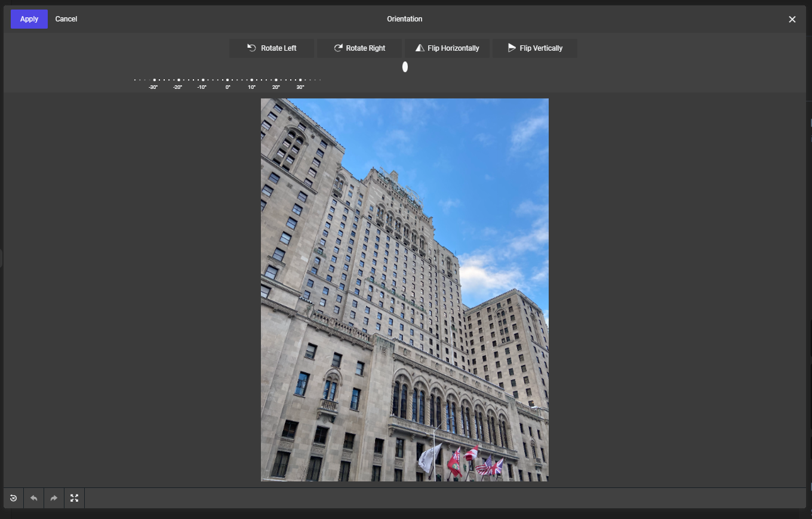Set rotation to the 20° tick
Viewport: 812px width, 519px height.
pyautogui.click(x=276, y=80)
